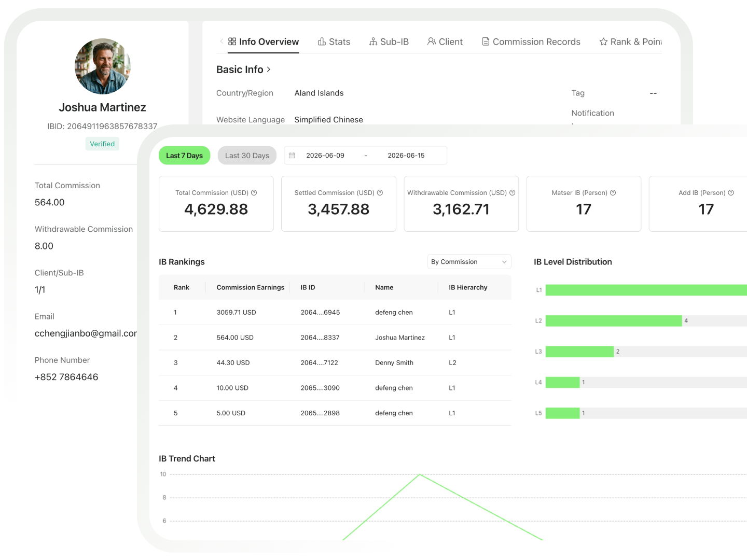Click the IB Hierarchy column header
747x560 pixels.
[468, 287]
